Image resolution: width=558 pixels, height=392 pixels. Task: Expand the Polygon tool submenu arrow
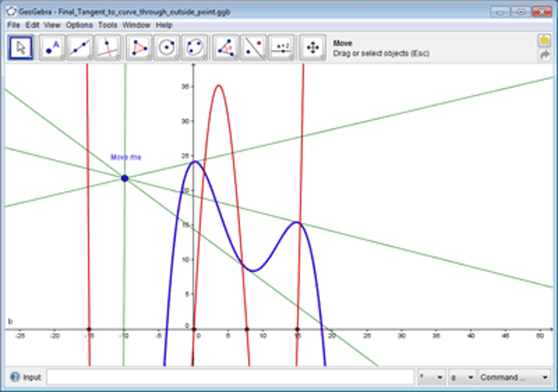pyautogui.click(x=149, y=57)
